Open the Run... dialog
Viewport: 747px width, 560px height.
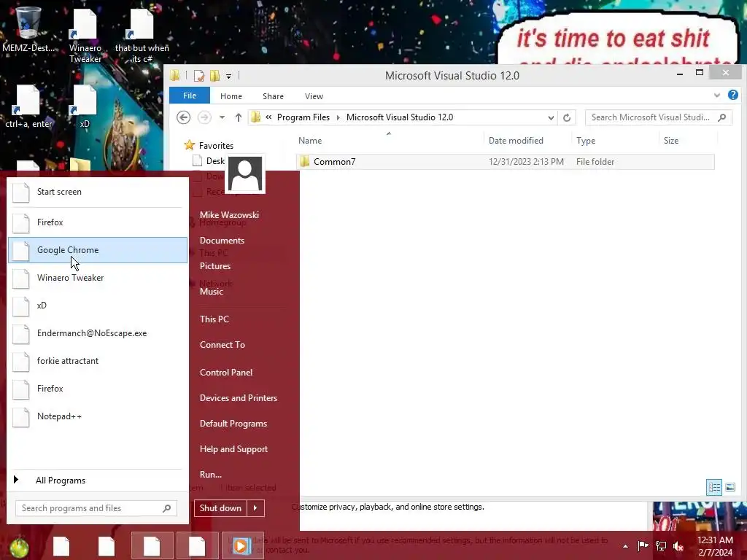pyautogui.click(x=211, y=475)
